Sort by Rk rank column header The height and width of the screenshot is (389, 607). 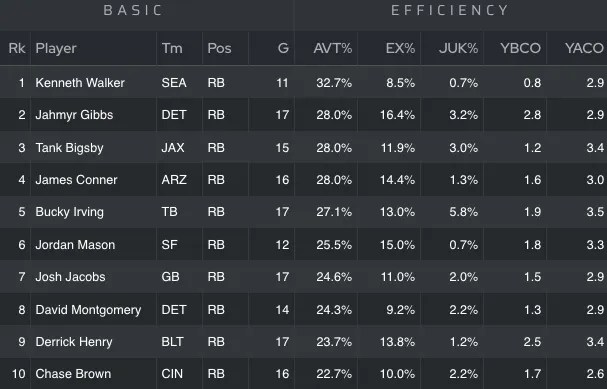(x=17, y=48)
